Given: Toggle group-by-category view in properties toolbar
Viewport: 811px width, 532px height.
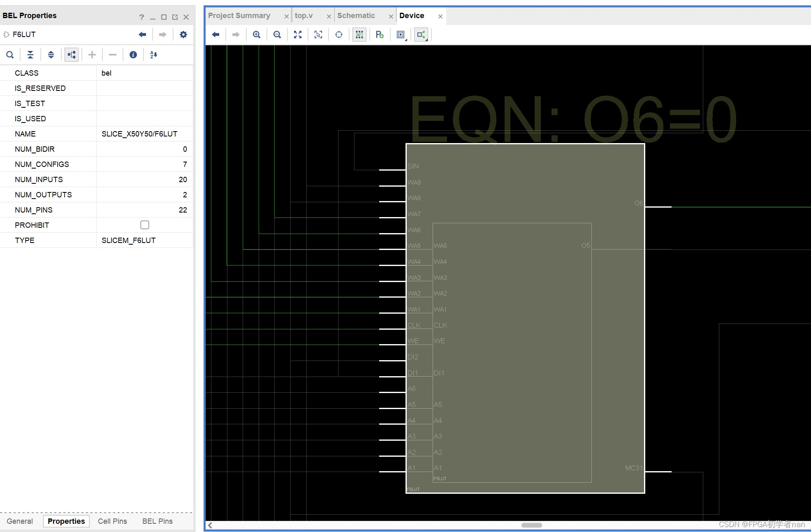Looking at the screenshot, I should [x=72, y=55].
